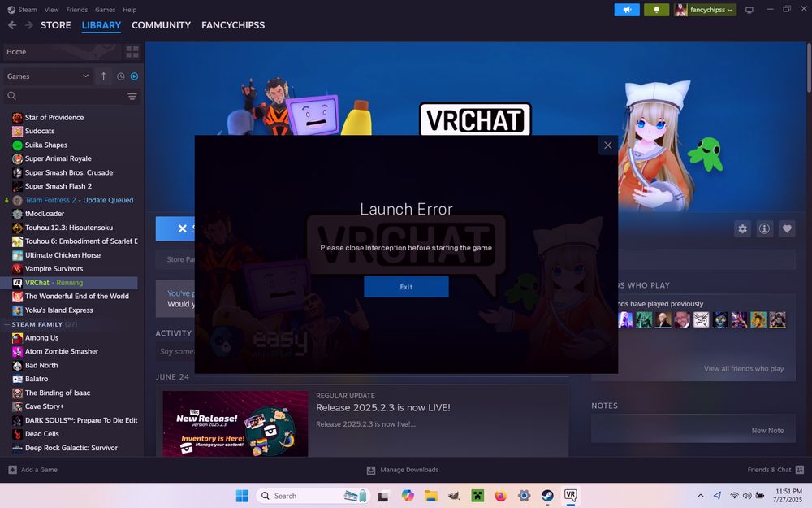Select Dead Cells in the list

[x=42, y=434]
